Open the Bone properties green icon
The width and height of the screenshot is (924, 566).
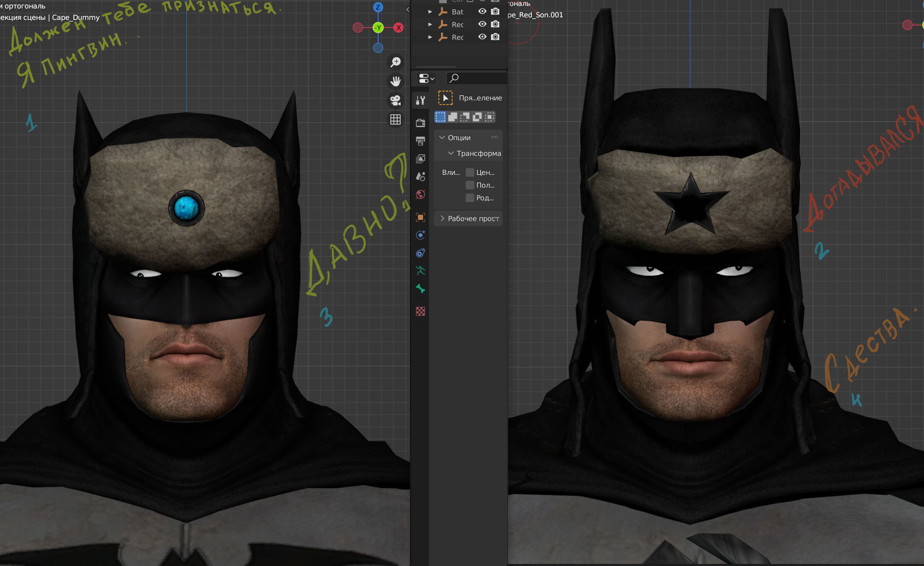[421, 289]
